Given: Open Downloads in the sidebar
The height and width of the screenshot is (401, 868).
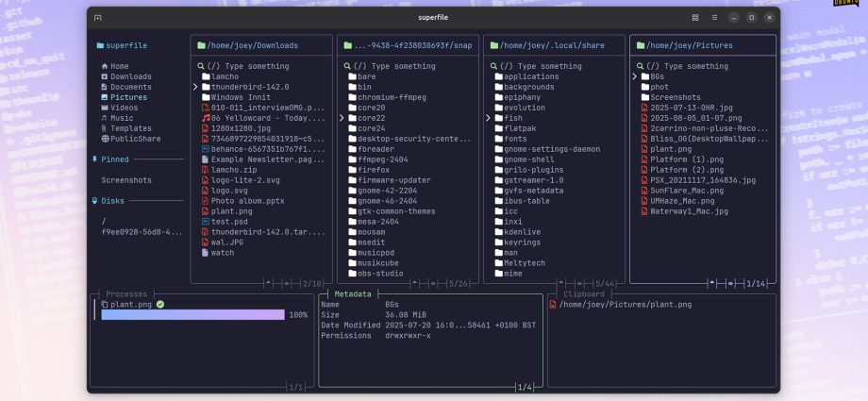Looking at the screenshot, I should tap(126, 76).
